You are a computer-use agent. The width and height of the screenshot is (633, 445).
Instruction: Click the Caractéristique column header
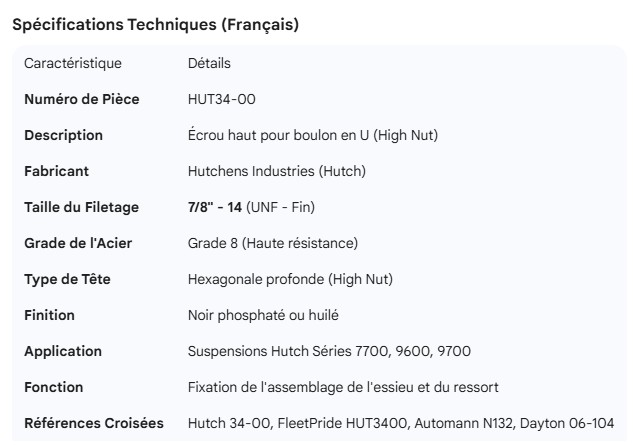click(x=73, y=63)
